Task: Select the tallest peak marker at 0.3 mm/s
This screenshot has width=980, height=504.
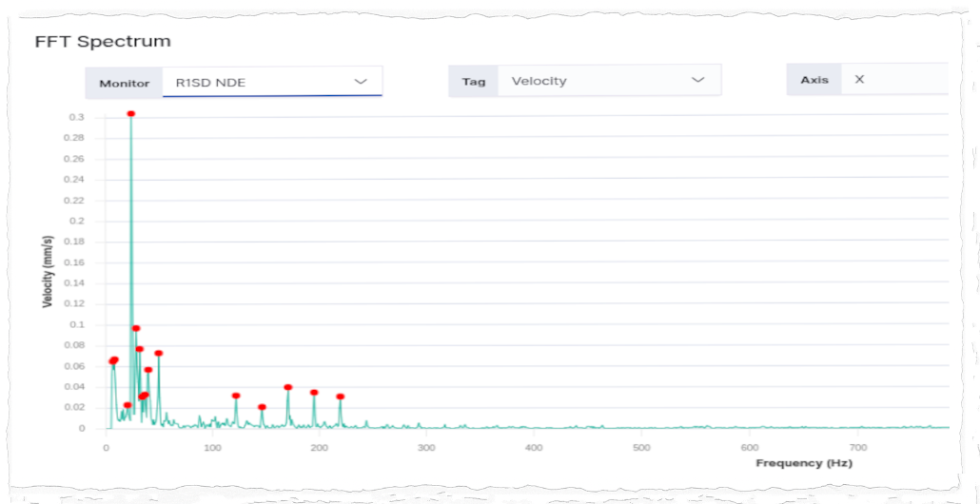Action: point(130,114)
